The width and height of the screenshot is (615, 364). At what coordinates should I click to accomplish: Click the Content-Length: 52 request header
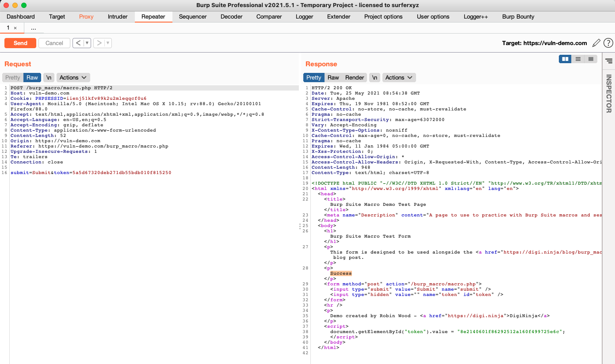tap(38, 136)
